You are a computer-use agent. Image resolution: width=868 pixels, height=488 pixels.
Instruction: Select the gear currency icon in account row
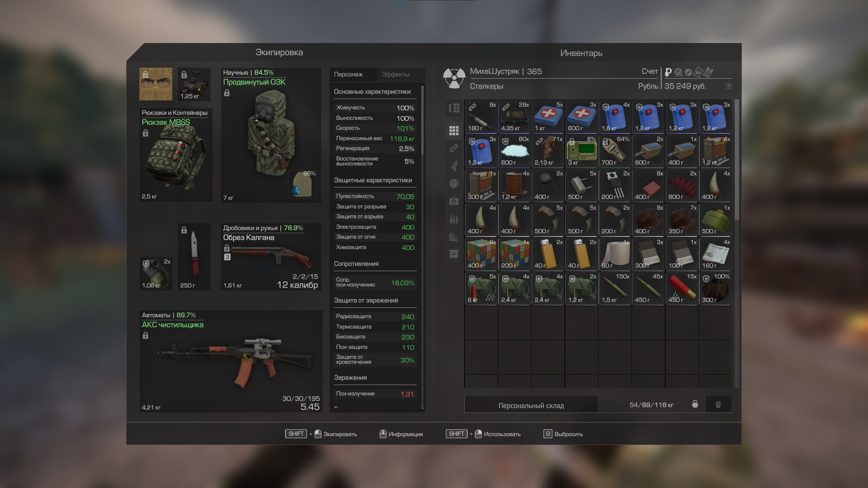[x=678, y=72]
